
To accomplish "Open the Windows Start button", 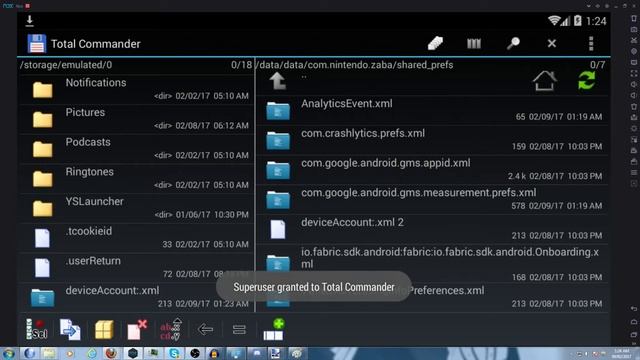I will pos(8,353).
